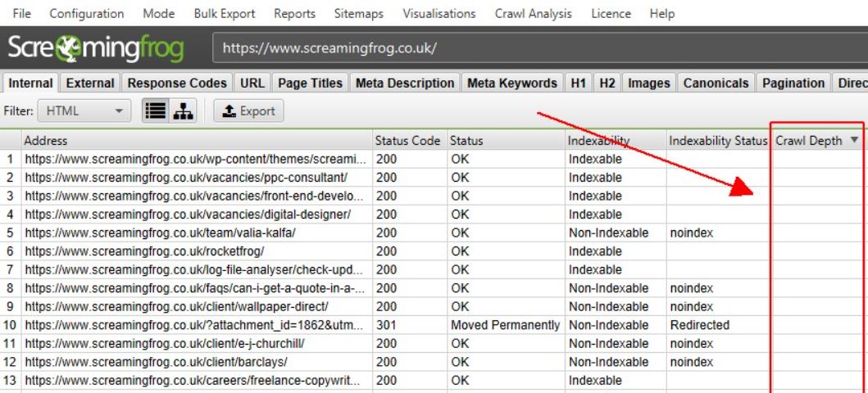Open the Sitemaps menu
Viewport: 868px width, 393px height.
pos(359,14)
